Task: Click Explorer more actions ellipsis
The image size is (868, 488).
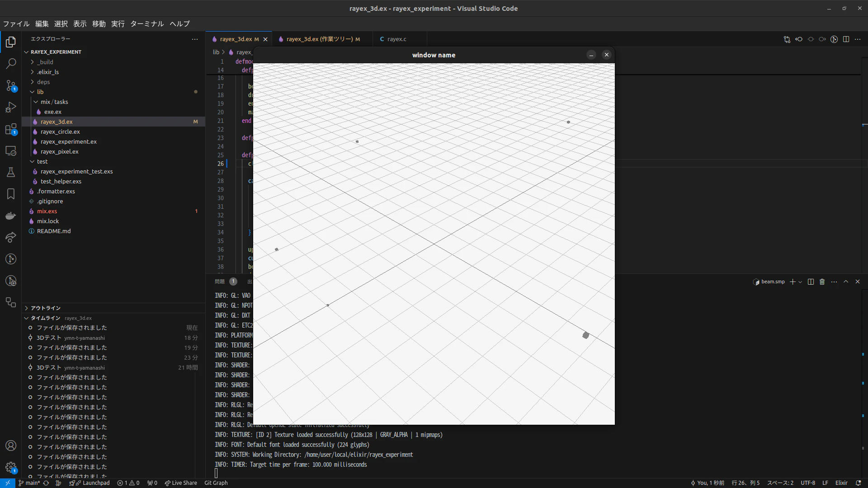Action: tap(195, 39)
